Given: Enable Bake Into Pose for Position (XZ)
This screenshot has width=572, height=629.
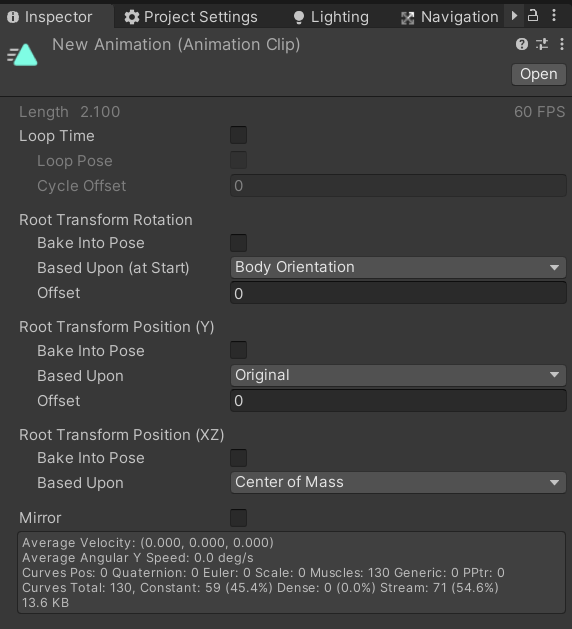Looking at the screenshot, I should (238, 458).
